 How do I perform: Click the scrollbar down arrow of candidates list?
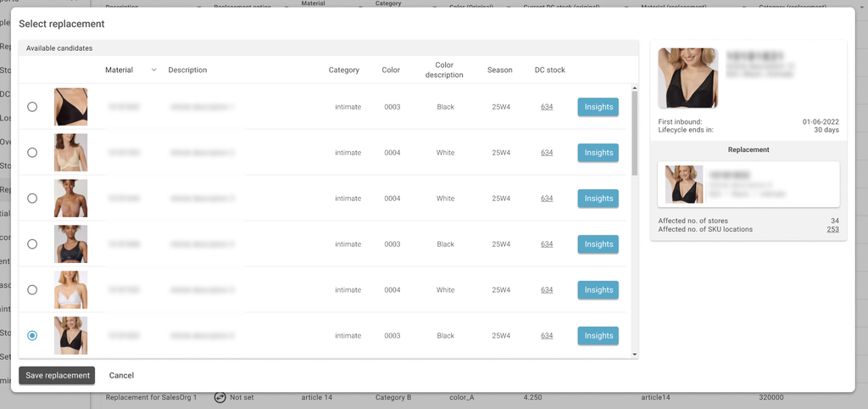click(x=634, y=355)
